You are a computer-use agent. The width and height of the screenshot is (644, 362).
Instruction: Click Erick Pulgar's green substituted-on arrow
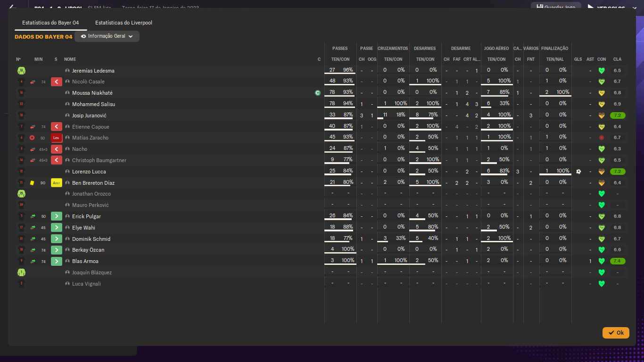click(57, 216)
